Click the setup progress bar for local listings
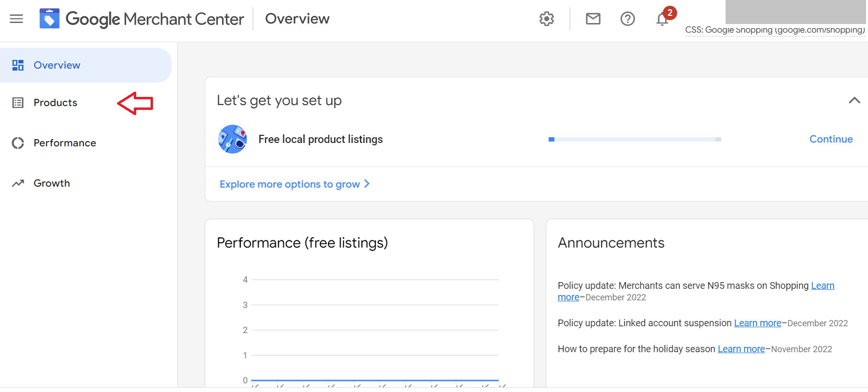This screenshot has width=868, height=392. point(635,139)
